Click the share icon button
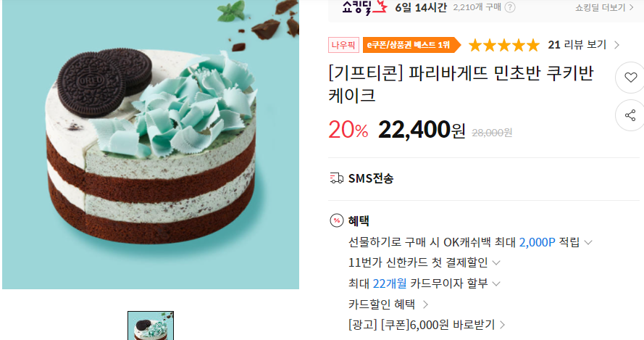 (x=630, y=115)
